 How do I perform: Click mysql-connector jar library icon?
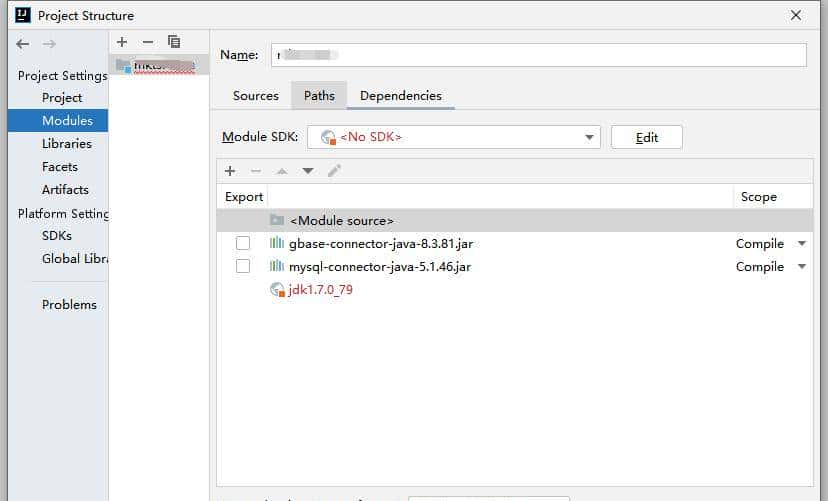tap(277, 266)
